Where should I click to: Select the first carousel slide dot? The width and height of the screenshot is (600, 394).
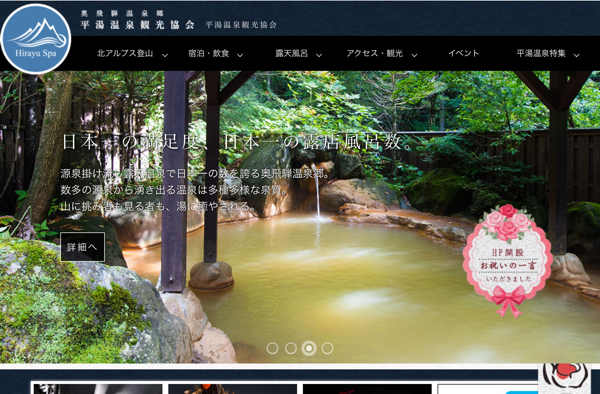[x=272, y=348]
